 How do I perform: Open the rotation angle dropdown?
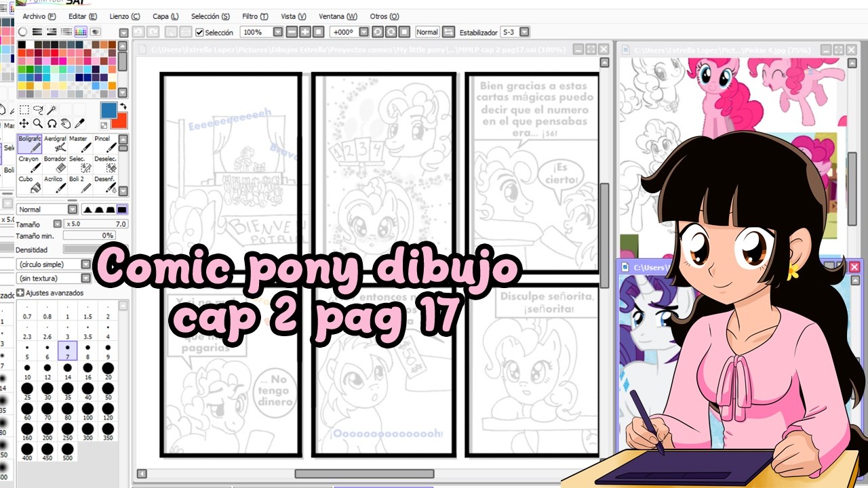point(364,32)
